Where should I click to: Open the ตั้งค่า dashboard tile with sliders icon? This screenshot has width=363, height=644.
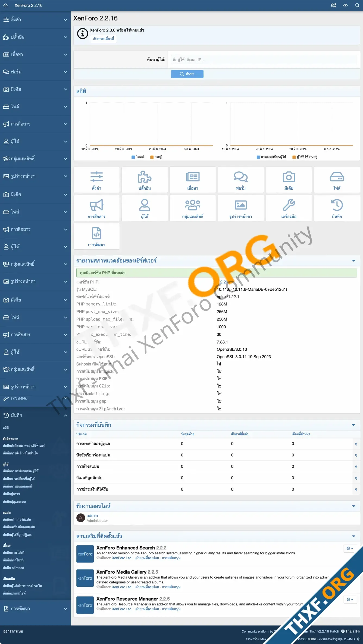point(96,180)
